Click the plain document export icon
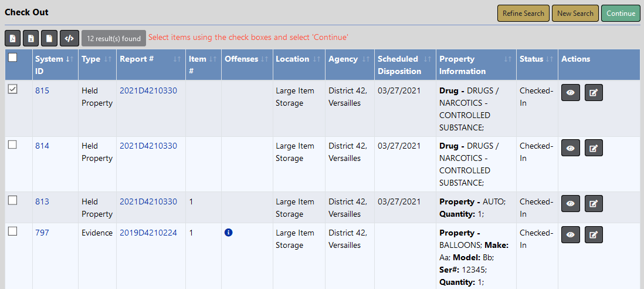The width and height of the screenshot is (644, 289). 50,38
